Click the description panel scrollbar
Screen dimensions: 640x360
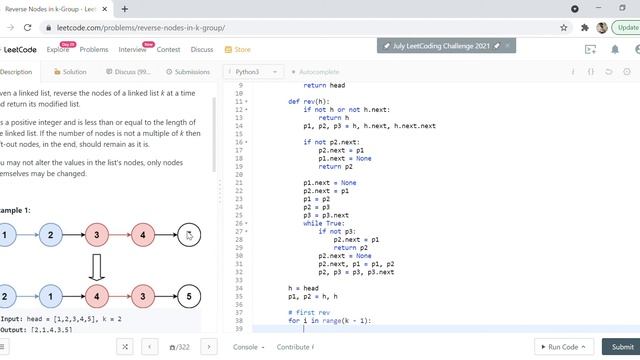pos(214,135)
